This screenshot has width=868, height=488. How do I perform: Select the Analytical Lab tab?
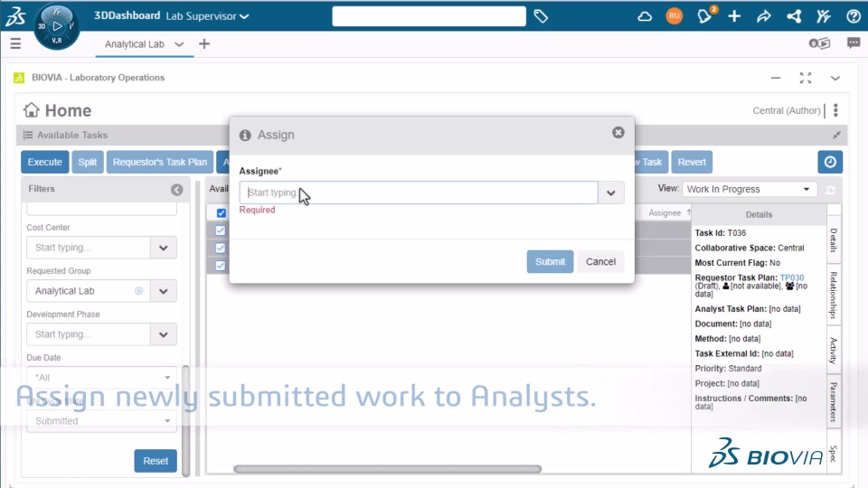(135, 44)
